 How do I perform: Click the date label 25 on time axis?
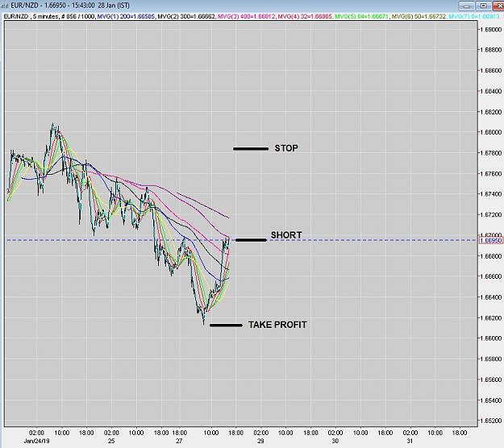click(x=111, y=441)
